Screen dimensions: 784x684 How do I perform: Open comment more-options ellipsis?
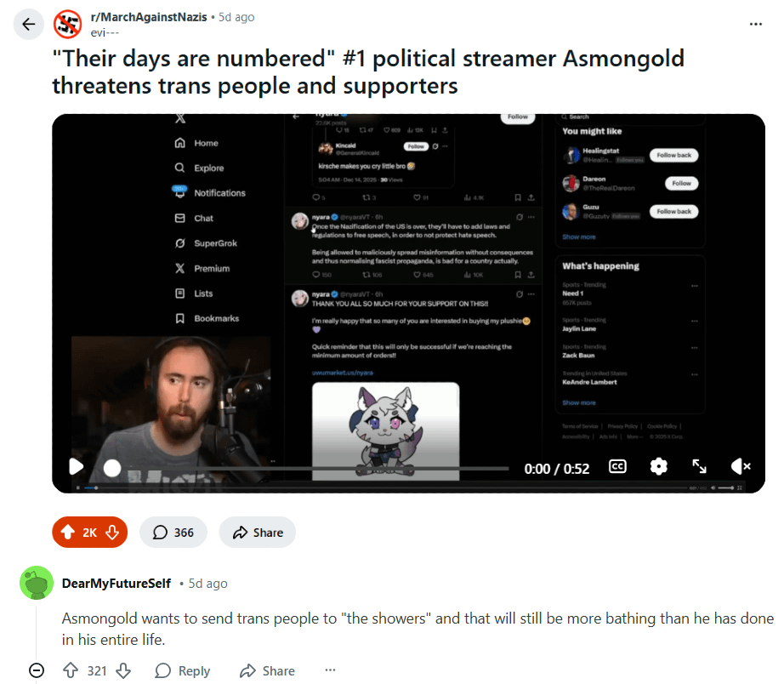coord(330,670)
